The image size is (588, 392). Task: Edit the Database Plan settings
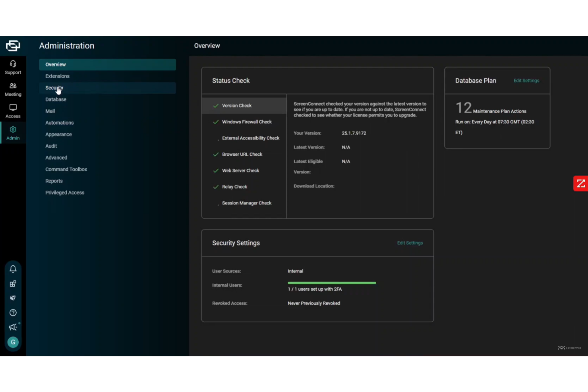526,80
